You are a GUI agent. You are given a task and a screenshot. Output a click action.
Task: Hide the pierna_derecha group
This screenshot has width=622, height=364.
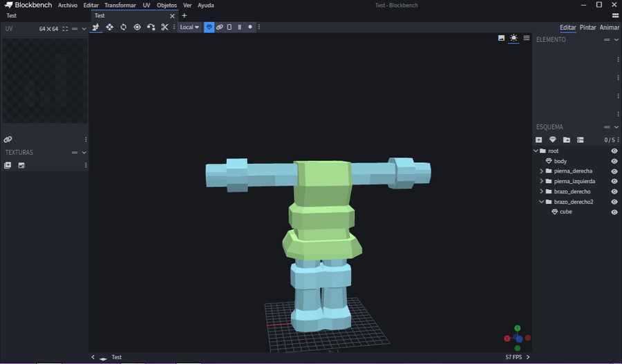tap(614, 171)
